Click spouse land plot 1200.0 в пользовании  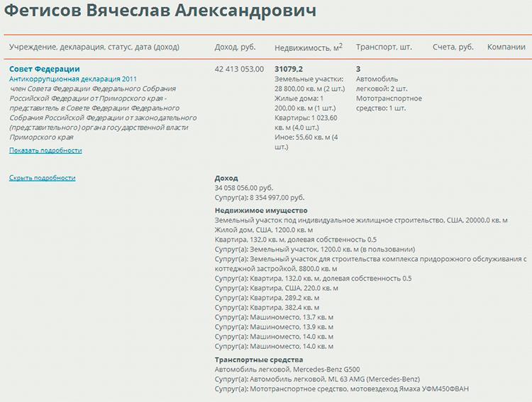pyautogui.click(x=314, y=250)
